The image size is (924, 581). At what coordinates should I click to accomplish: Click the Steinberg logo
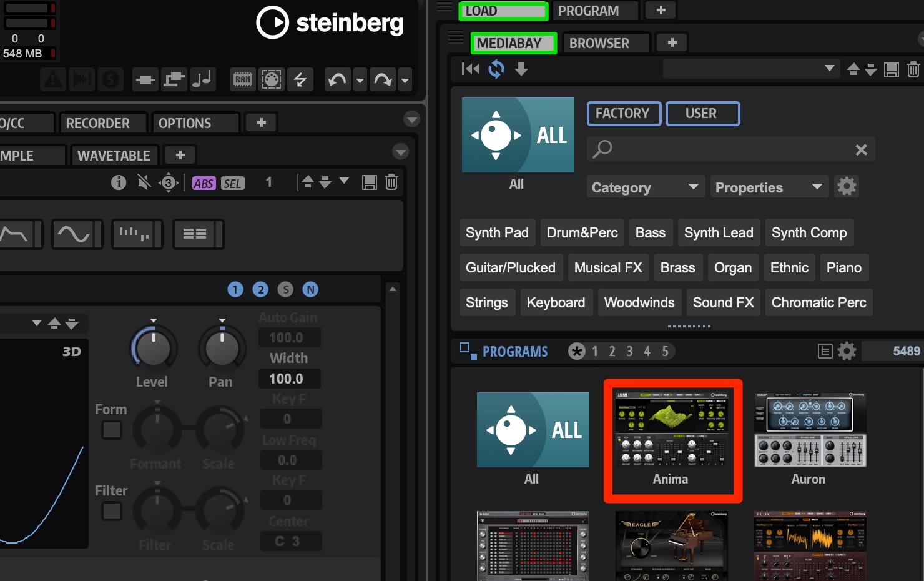point(330,23)
